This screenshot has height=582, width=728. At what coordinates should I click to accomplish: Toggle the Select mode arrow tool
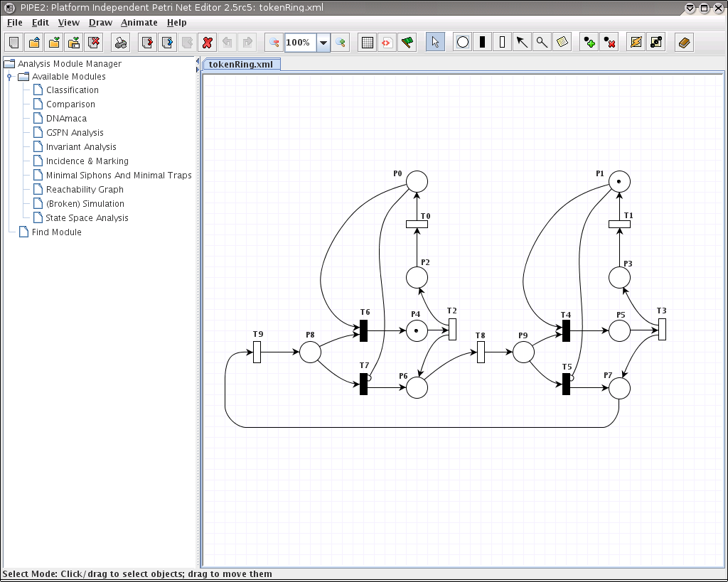pos(435,43)
